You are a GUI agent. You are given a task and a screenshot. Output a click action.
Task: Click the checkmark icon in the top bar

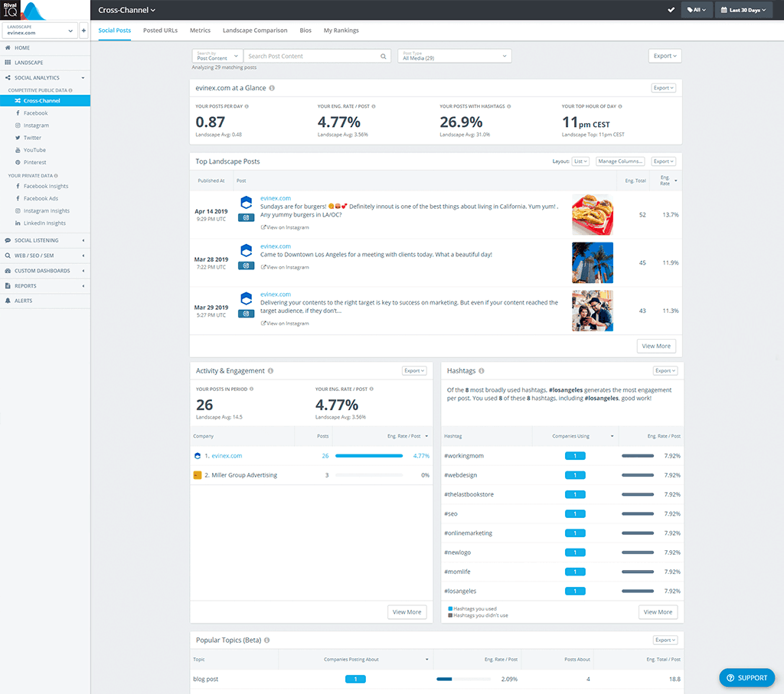671,10
